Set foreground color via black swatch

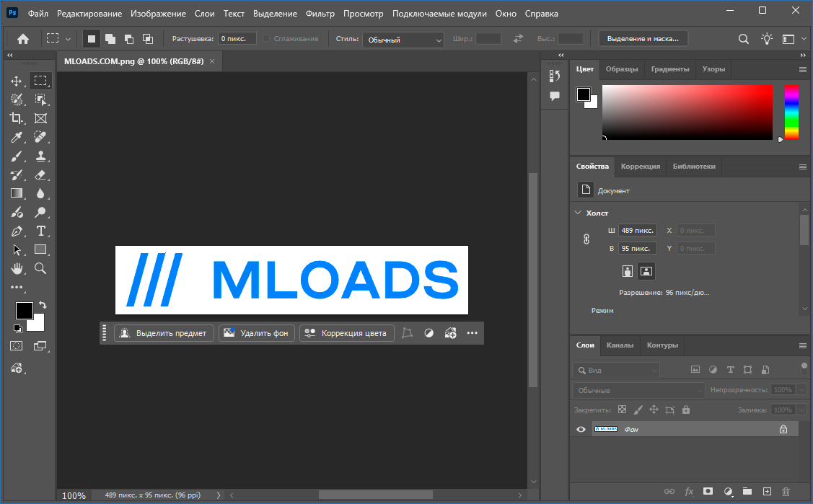coord(24,311)
